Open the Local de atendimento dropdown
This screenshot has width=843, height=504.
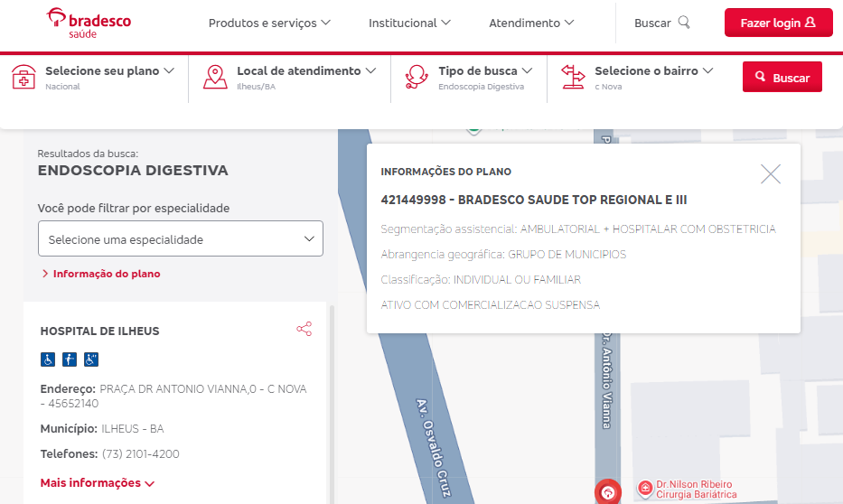click(306, 70)
